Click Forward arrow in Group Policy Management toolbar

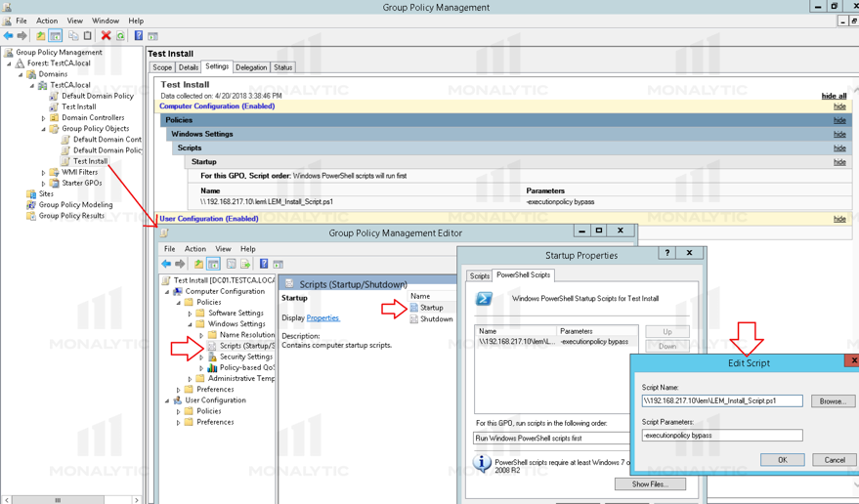tap(21, 35)
